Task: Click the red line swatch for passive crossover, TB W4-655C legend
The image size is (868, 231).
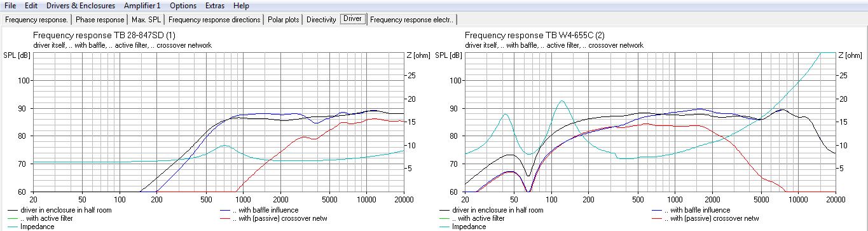Action: coord(657,218)
